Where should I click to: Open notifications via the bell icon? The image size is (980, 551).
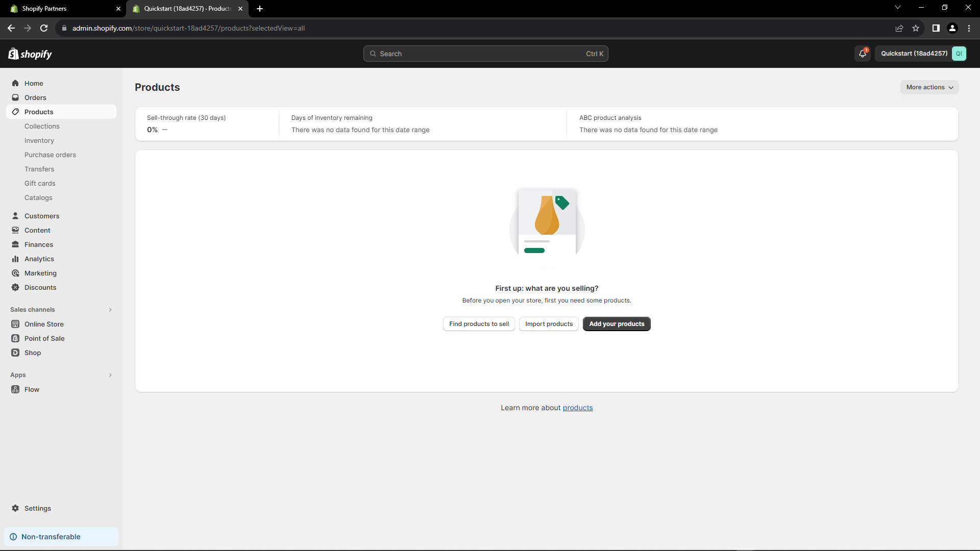click(863, 53)
